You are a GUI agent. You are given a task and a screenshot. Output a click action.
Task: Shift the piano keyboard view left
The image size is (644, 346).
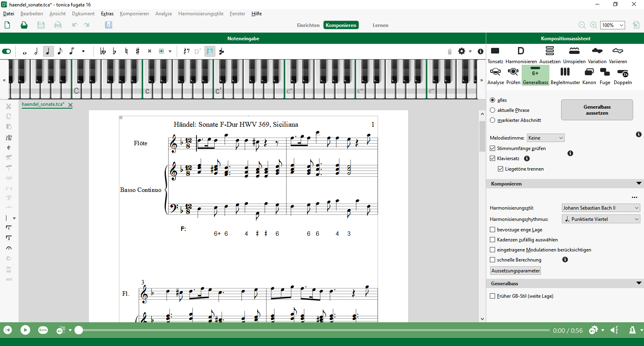pos(4,80)
